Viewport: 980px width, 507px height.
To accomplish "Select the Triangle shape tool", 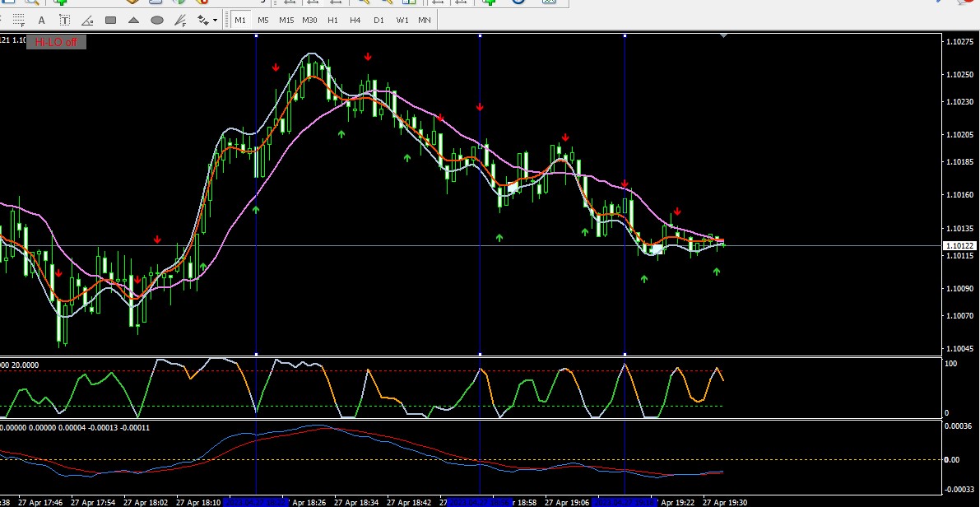I will pos(134,20).
